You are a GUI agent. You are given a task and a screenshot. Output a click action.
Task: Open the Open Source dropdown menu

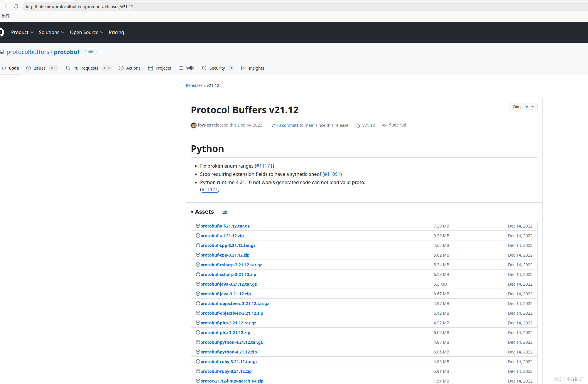(87, 32)
